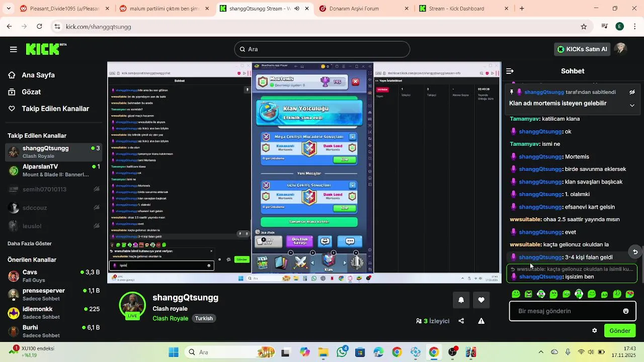Open Windows Start menu
The image size is (644, 362).
(x=174, y=352)
